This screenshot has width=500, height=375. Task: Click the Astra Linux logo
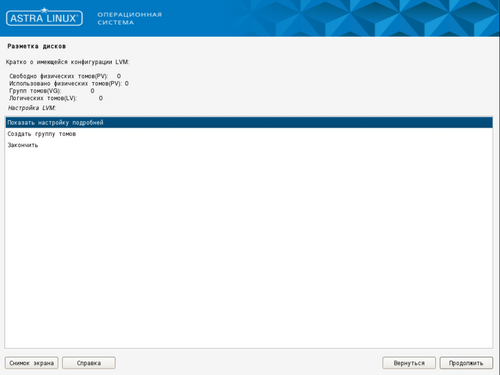[x=44, y=17]
